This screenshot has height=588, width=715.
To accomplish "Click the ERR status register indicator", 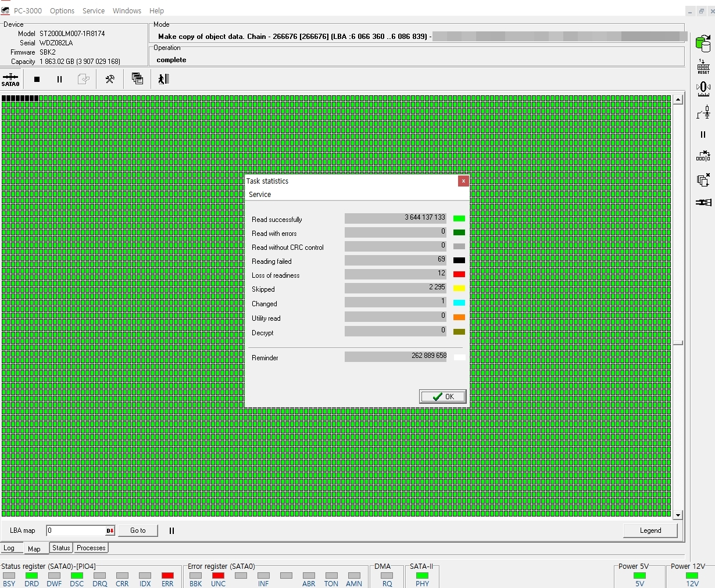I will 167,576.
